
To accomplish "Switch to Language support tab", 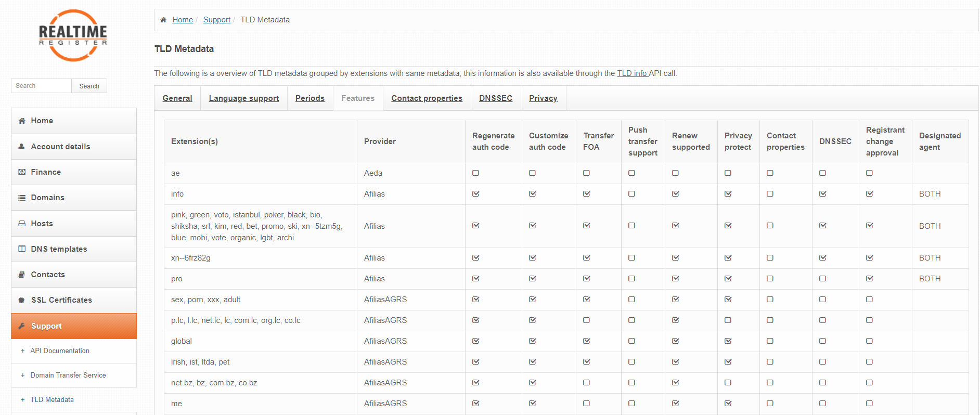I will coord(244,98).
